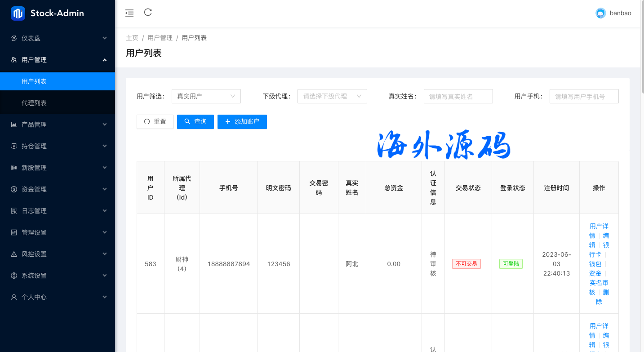Open the 资金管理 sidebar menu
This screenshot has height=352, width=644.
tap(58, 189)
